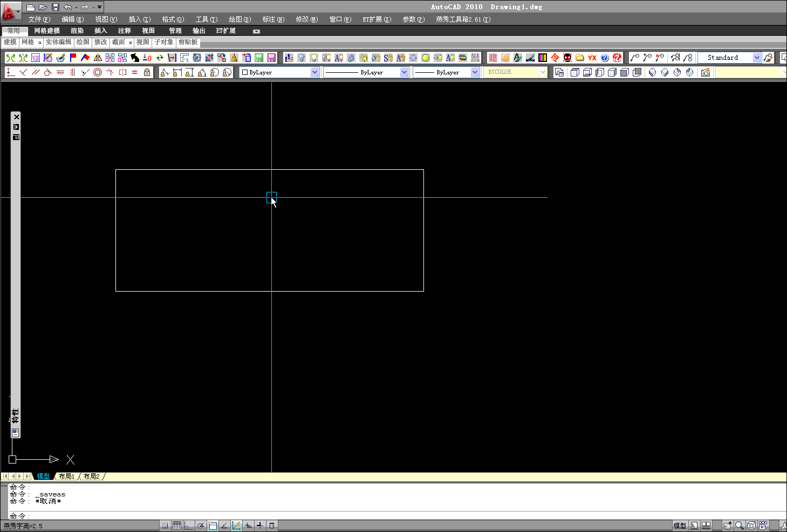Screen dimensions: 787x532
Task: Toggle dynamic input in status bar
Action: click(248, 526)
